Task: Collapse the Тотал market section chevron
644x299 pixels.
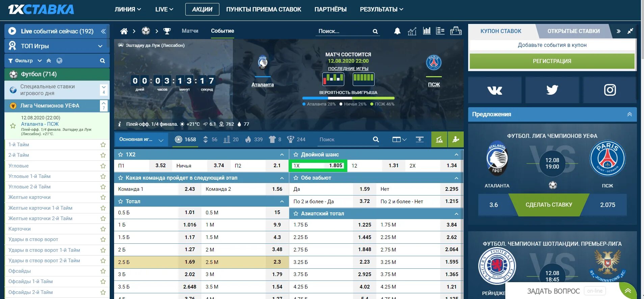Action: [x=282, y=201]
